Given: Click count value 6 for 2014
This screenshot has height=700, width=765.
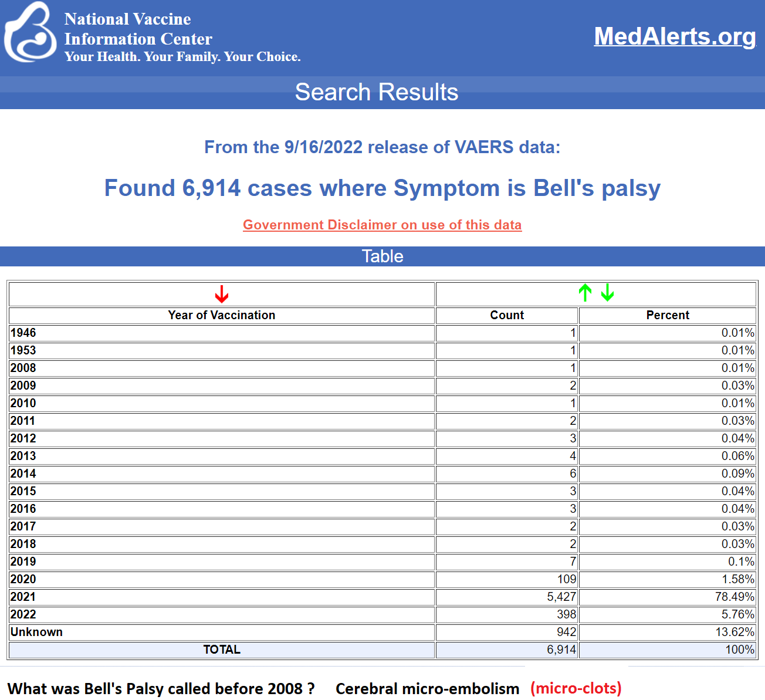Looking at the screenshot, I should click(573, 474).
